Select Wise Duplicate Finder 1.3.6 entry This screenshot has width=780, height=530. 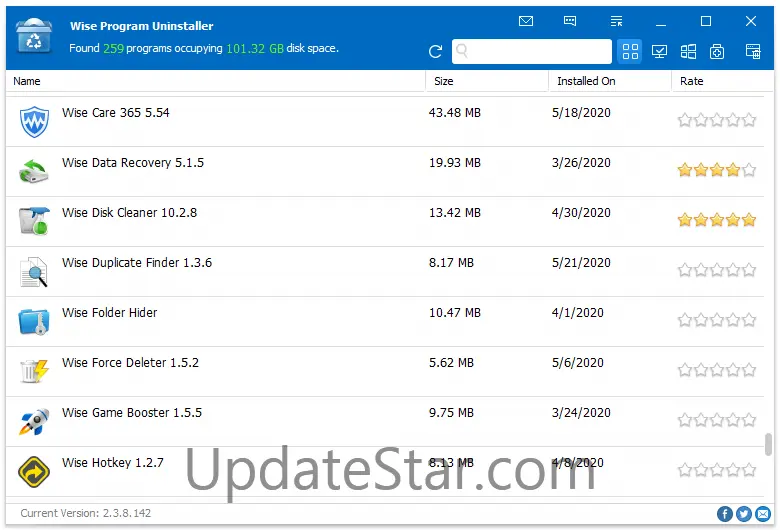coord(385,272)
